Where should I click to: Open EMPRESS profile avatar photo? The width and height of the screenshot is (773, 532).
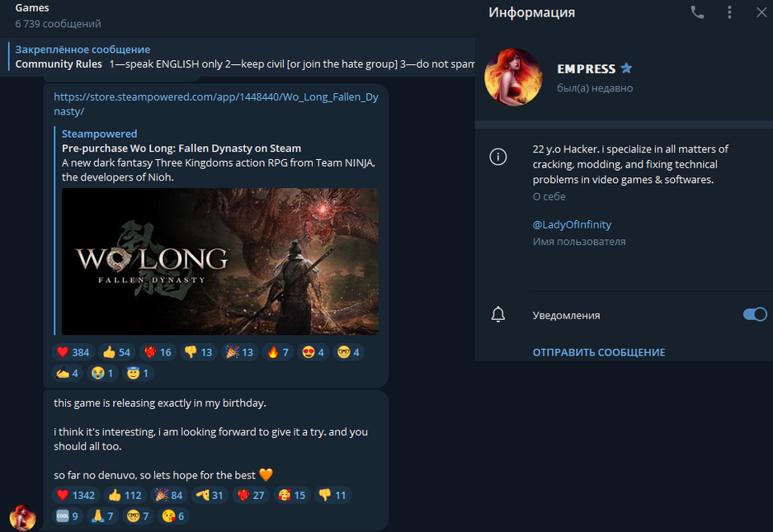pos(513,77)
